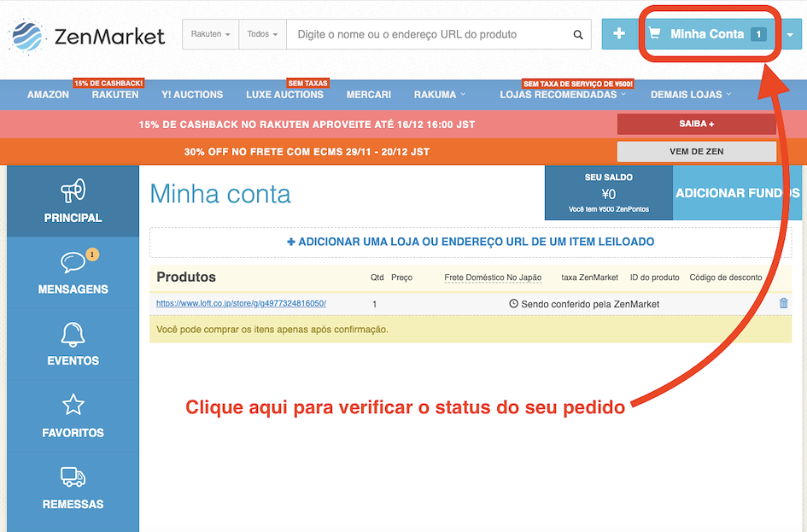The height and width of the screenshot is (532, 807).
Task: Open Remessas truck section
Action: [x=73, y=488]
